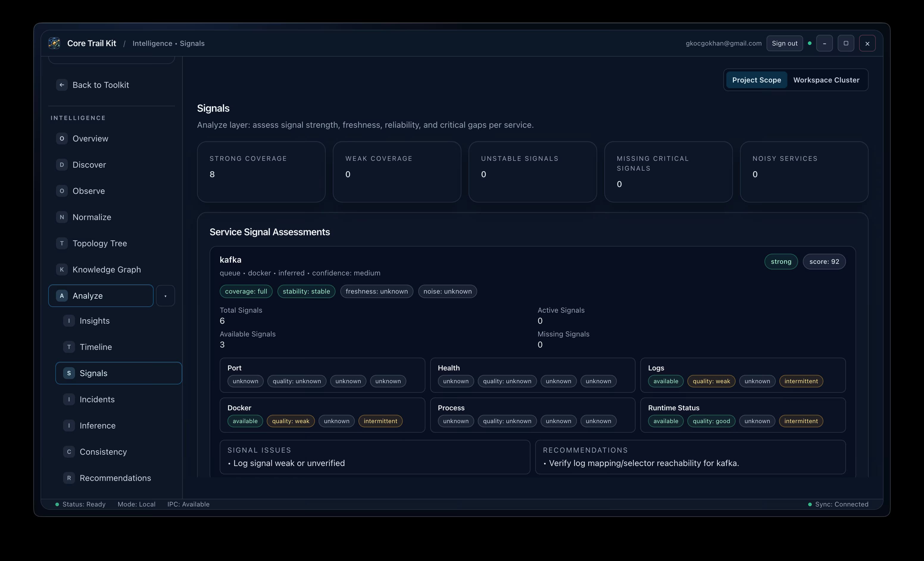
Task: Click the green dot beside Status: Ready
Action: 57,504
